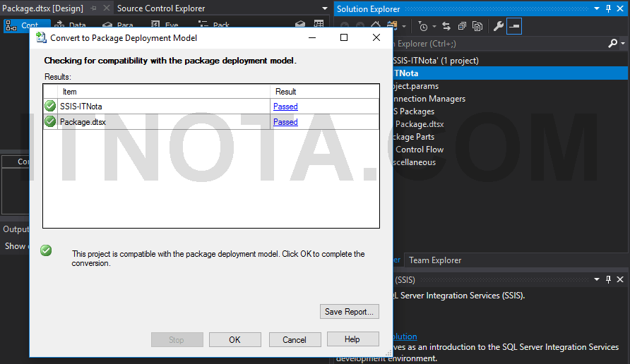Switch to Team Explorer tab
The width and height of the screenshot is (630, 364).
point(435,260)
